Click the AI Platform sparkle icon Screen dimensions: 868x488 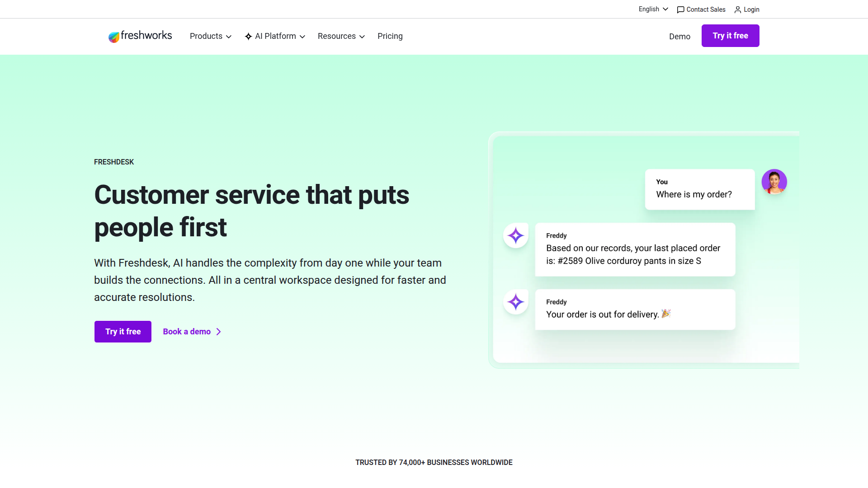[x=248, y=37]
